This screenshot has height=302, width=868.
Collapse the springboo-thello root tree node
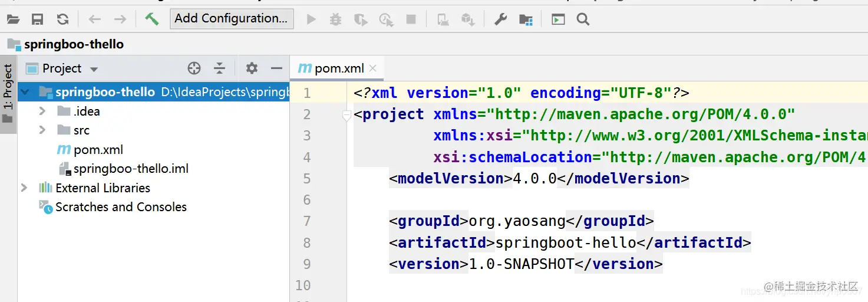[x=25, y=92]
